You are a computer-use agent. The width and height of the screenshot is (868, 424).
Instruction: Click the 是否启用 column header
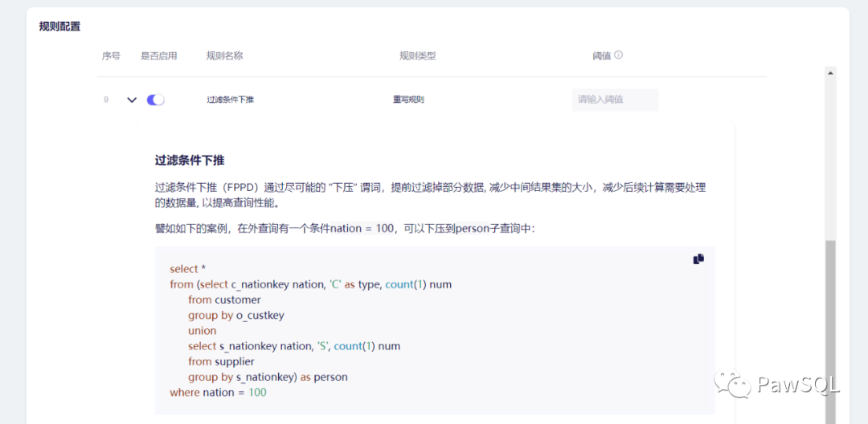tap(159, 55)
